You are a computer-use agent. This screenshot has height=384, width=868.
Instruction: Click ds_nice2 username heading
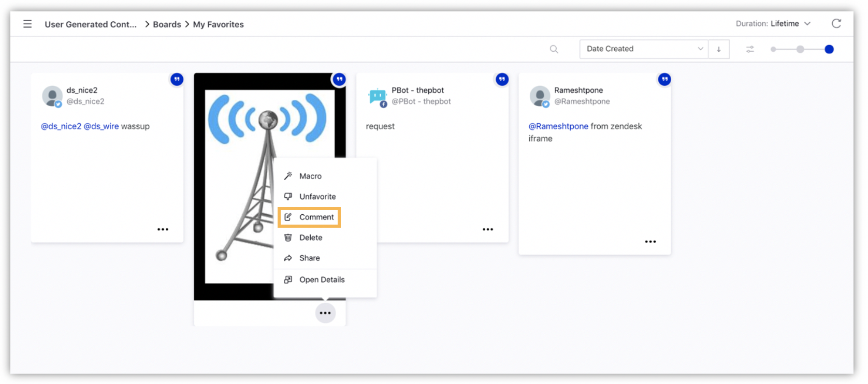pyautogui.click(x=82, y=90)
